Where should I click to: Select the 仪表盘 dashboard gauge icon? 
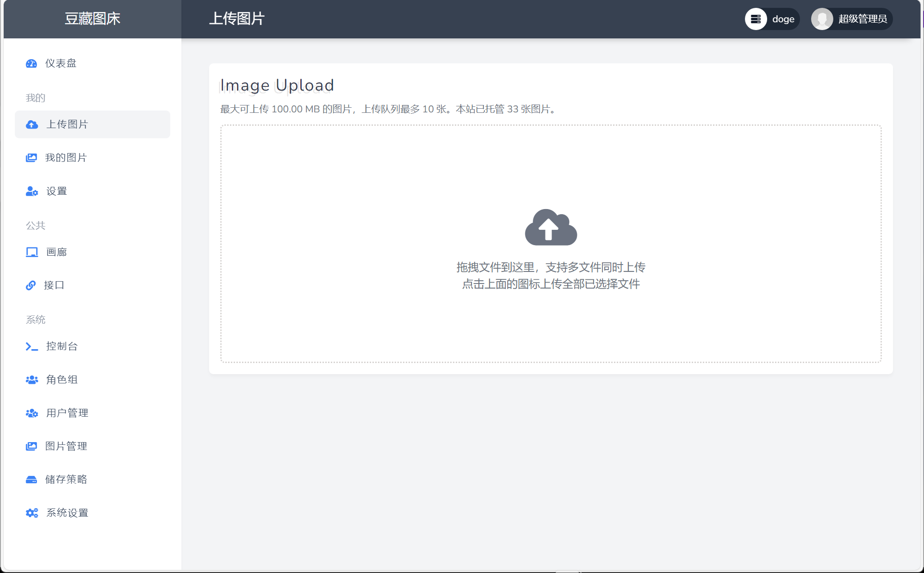pyautogui.click(x=31, y=63)
